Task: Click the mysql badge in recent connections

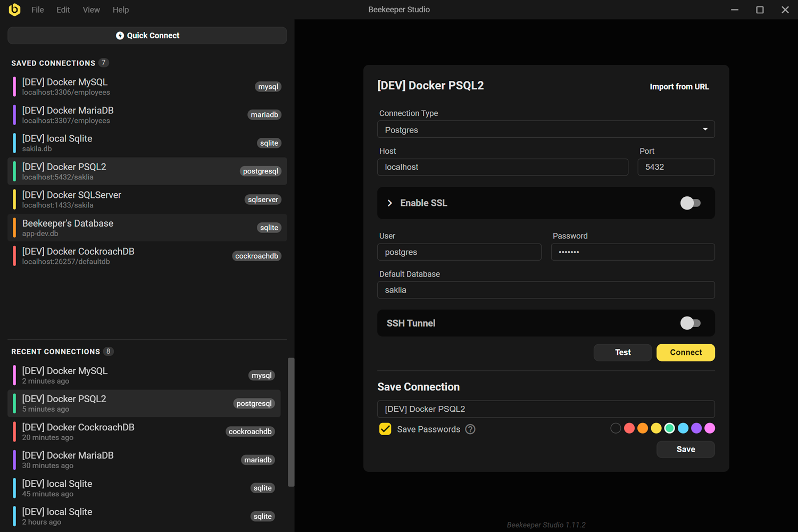Action: click(x=261, y=376)
